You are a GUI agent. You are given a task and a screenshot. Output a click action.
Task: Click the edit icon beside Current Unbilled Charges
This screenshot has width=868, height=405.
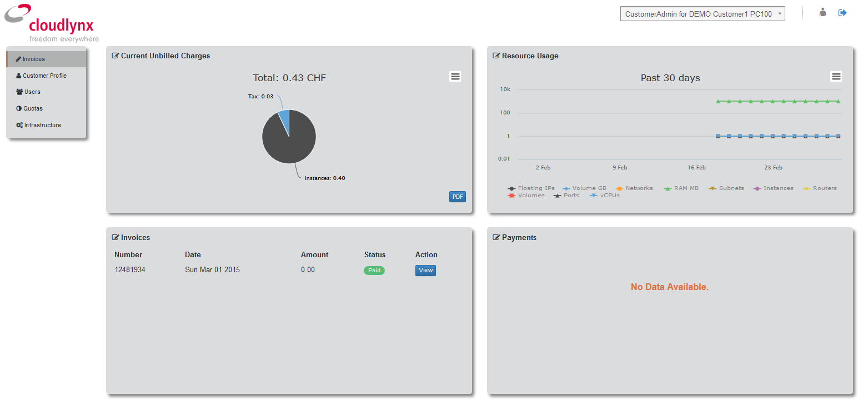click(116, 56)
